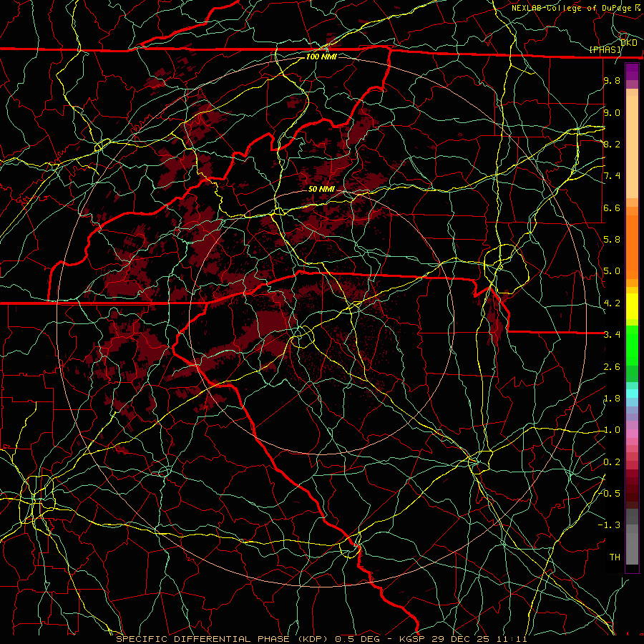Click the gray segment of the color bar

632,537
